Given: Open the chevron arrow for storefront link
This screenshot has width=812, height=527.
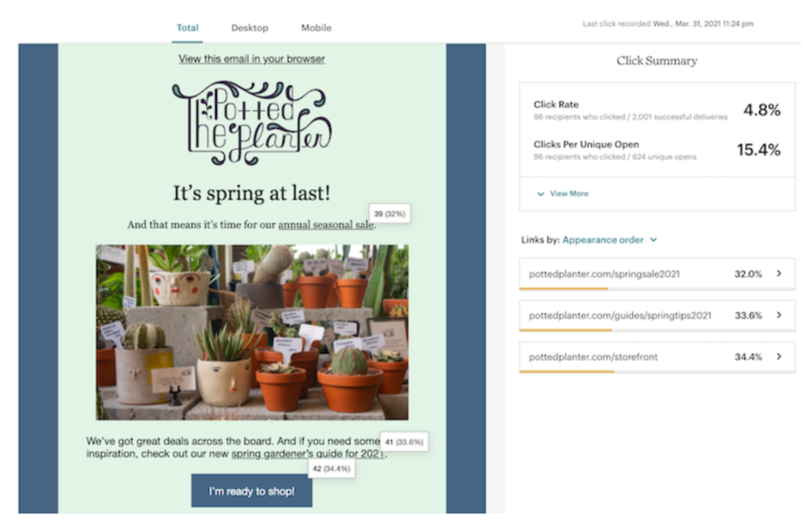Looking at the screenshot, I should coord(779,356).
